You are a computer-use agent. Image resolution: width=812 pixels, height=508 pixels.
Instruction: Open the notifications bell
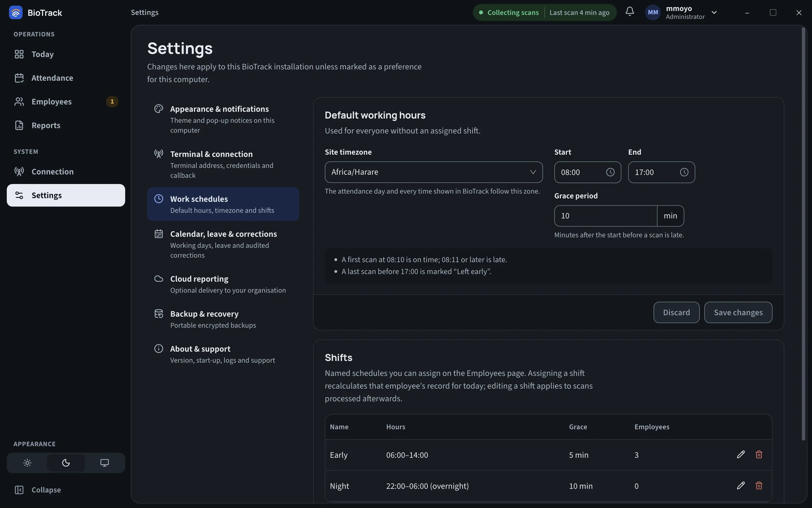[x=630, y=12]
